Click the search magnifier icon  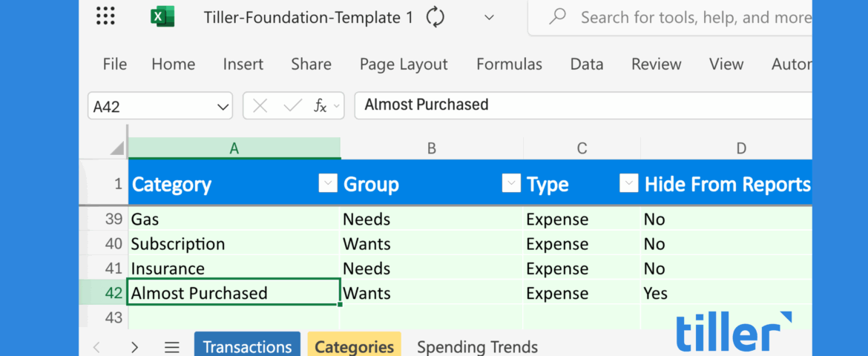click(x=557, y=17)
